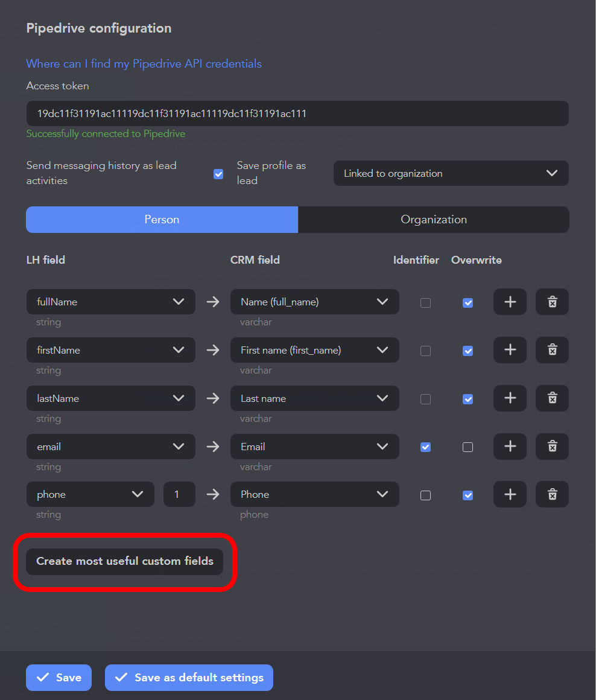
Task: Switch to the Person tab
Action: pyautogui.click(x=162, y=220)
